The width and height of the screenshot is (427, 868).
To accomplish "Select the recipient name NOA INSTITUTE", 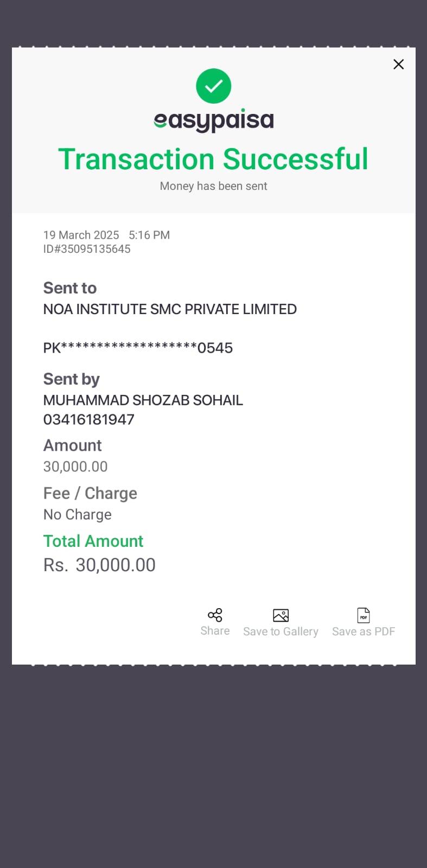I will [170, 309].
